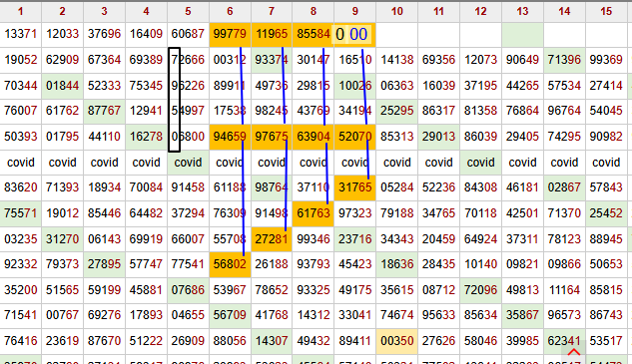Click green cell 75571

click(21, 213)
